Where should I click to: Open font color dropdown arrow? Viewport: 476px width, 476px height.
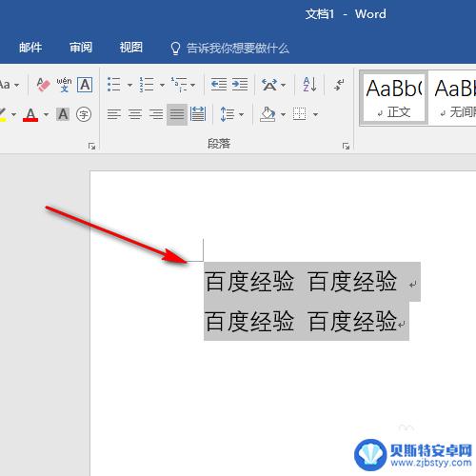coord(46,114)
